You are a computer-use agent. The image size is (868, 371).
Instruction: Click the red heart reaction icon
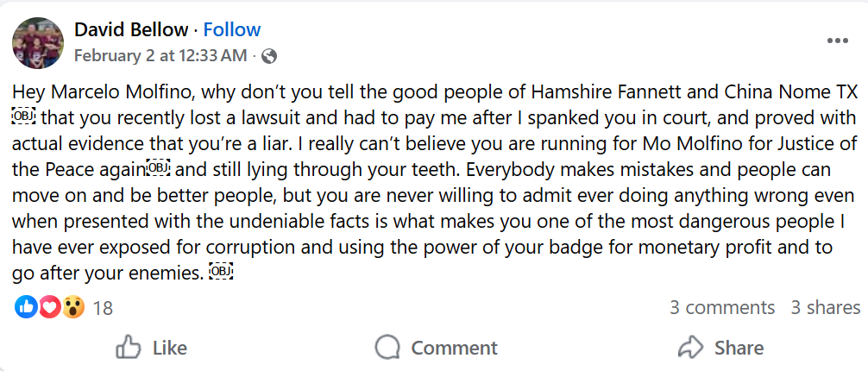click(x=50, y=307)
